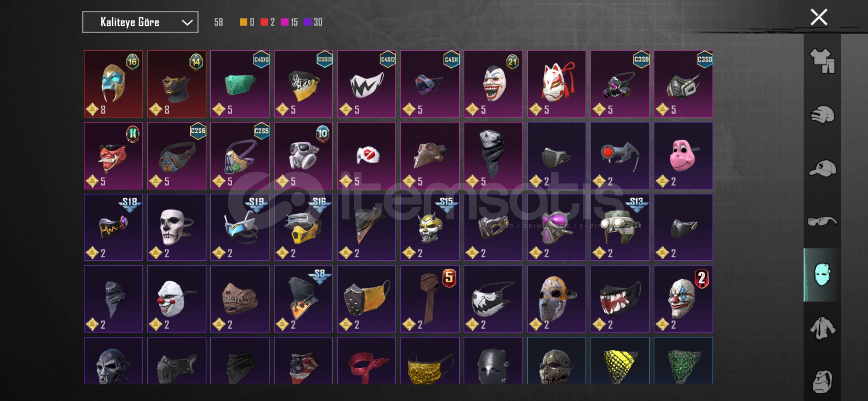Pick the clown mask with badge 2
The width and height of the screenshot is (868, 401).
coord(683,299)
